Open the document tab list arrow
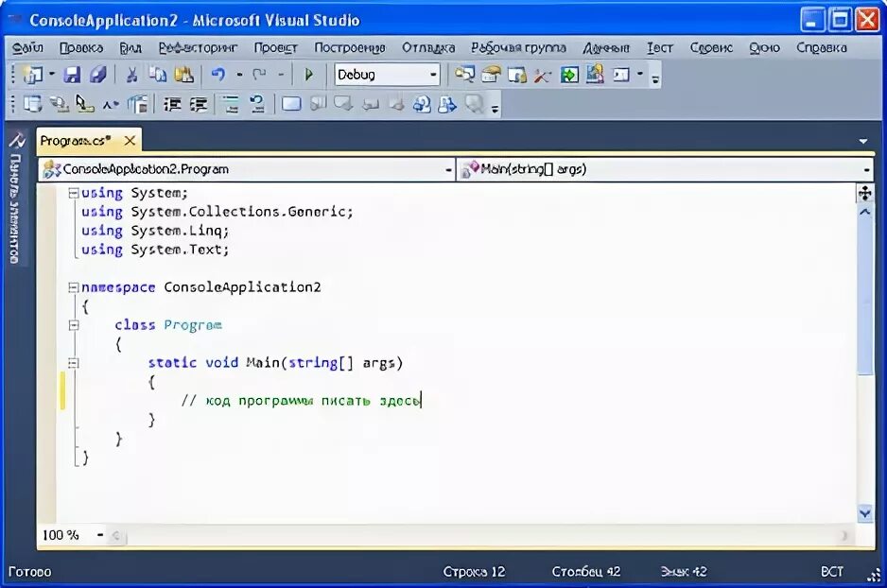This screenshot has height=588, width=887. tap(863, 141)
